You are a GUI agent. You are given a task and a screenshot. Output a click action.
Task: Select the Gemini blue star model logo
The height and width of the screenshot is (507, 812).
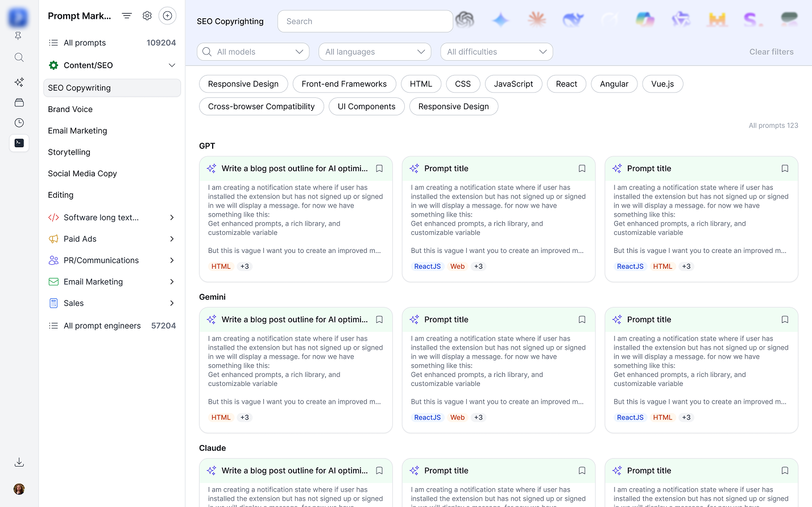[500, 20]
